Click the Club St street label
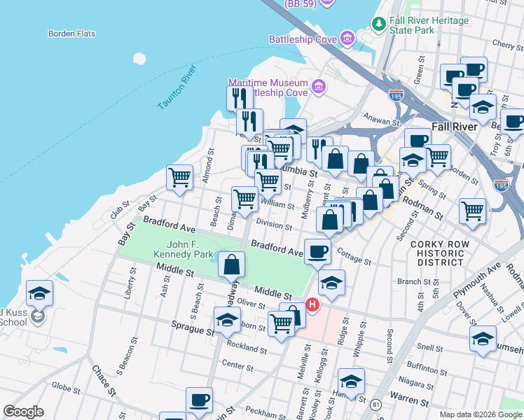This screenshot has width=524, height=420. point(120,210)
